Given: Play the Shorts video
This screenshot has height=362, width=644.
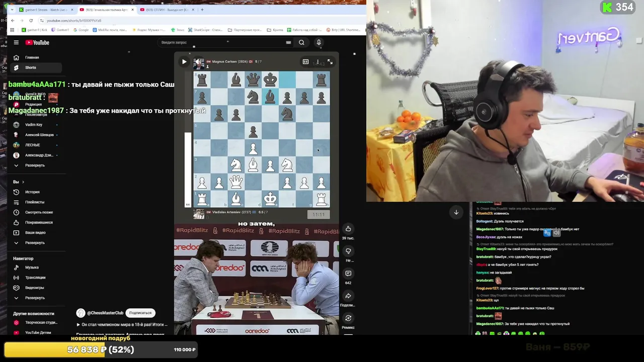Looking at the screenshot, I should 184,62.
